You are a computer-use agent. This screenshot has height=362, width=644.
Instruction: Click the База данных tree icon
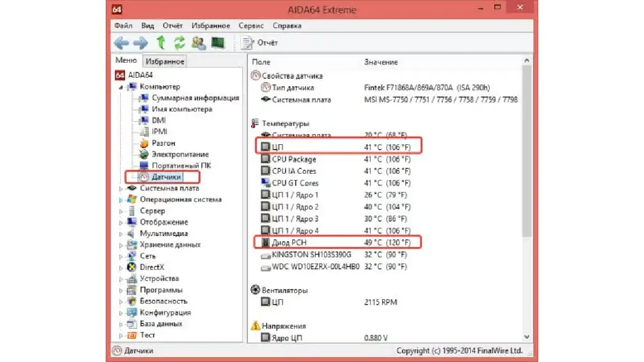(x=131, y=324)
